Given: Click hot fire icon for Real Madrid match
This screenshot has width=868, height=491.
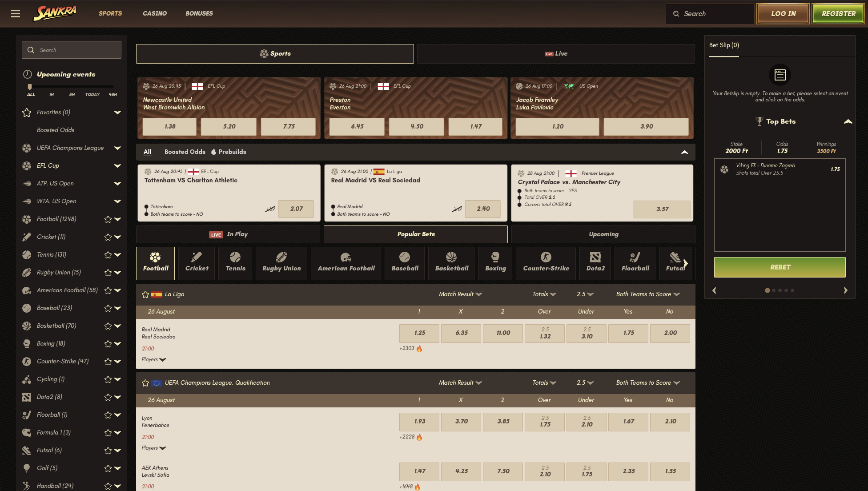Looking at the screenshot, I should click(419, 349).
